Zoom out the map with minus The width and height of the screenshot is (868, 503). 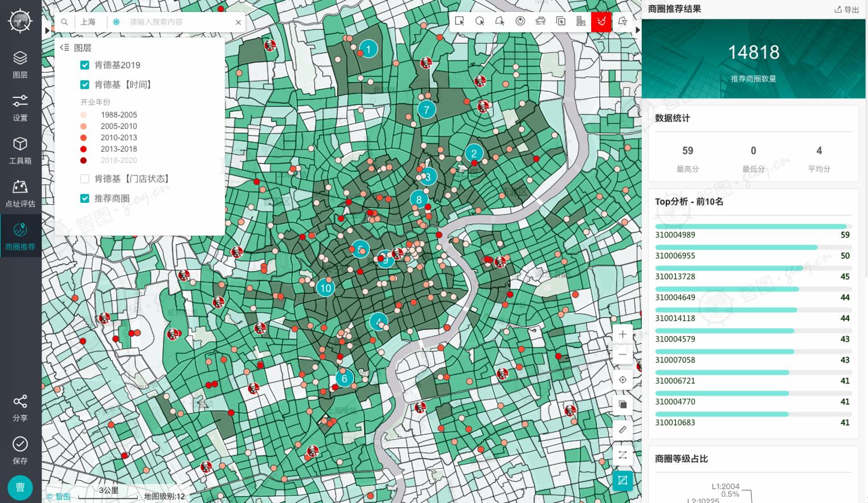623,354
